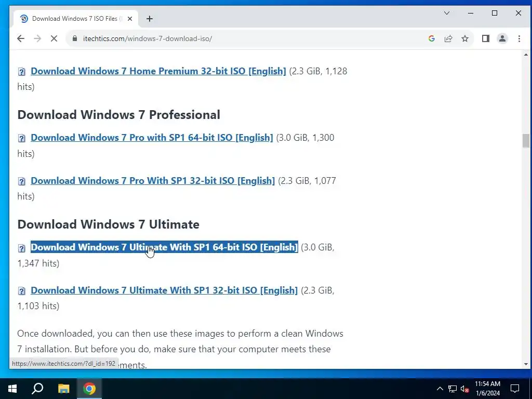Open the notification center icon
Viewport: 532px width, 399px height.
515,389
